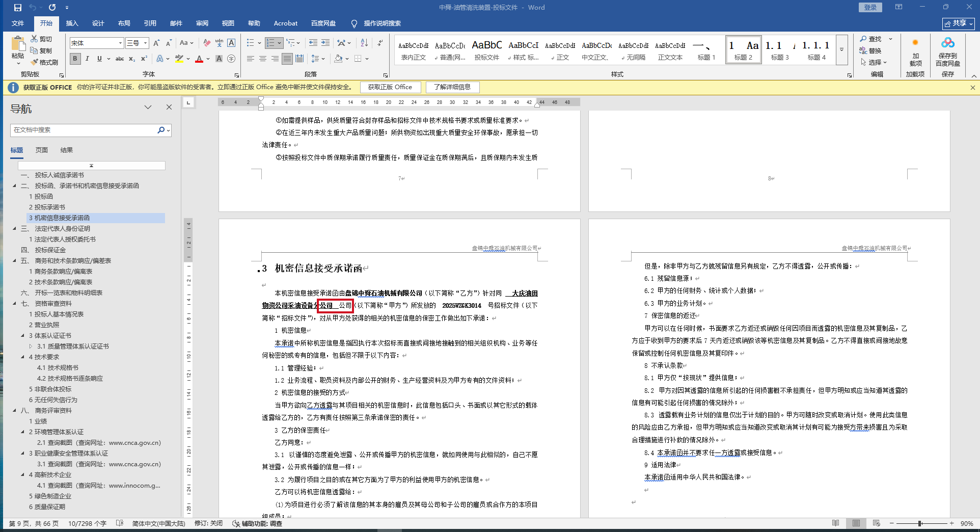Image resolution: width=980 pixels, height=532 pixels.
Task: Click the subscript icon
Action: (132, 59)
